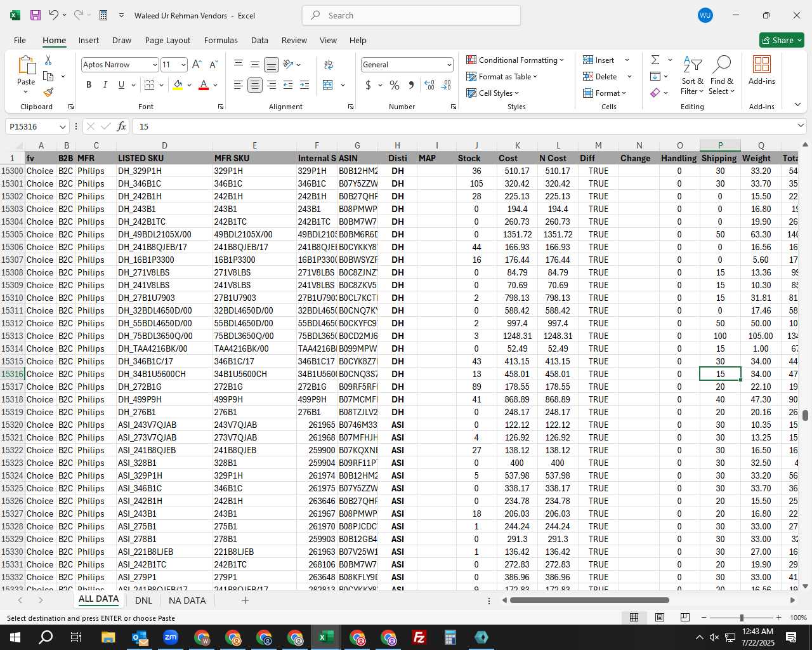Switch to Page Break Preview in status bar
Screen dimensions: 812x650
tap(684, 618)
